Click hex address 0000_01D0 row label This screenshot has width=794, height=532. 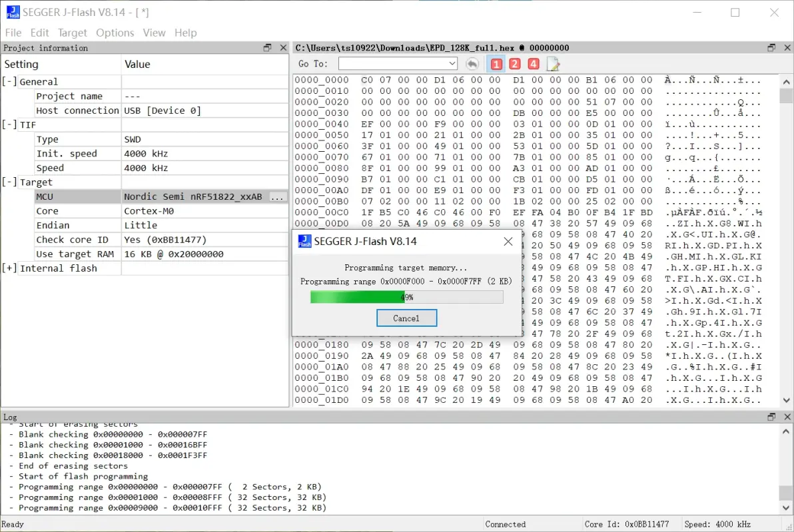pos(322,400)
